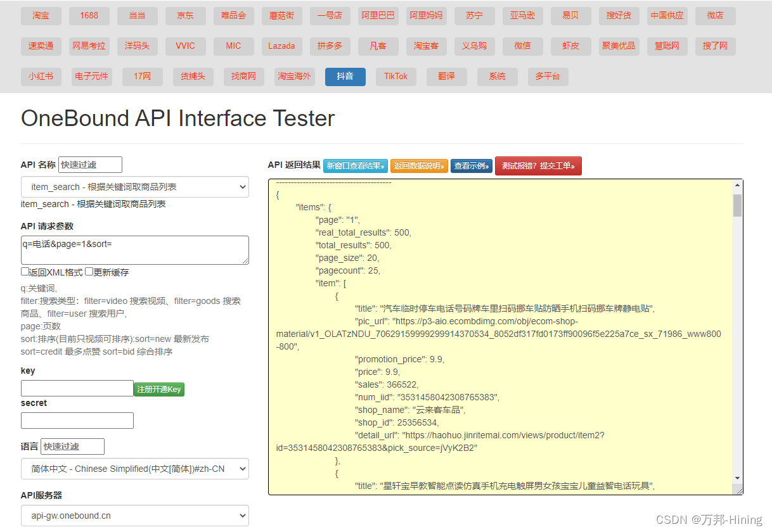Focus the API 名称 quick filter field
This screenshot has width=772, height=532.
pos(90,165)
